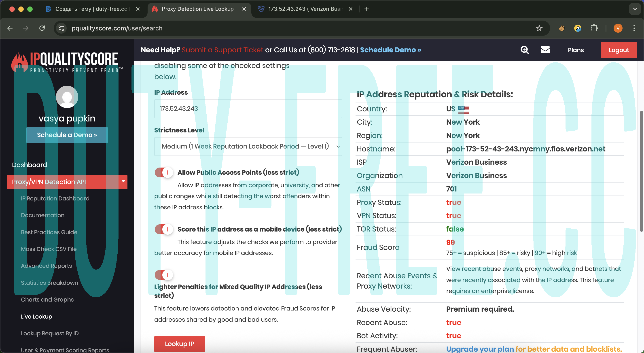Open the browser extensions puzzle icon
This screenshot has width=644, height=353.
tap(594, 28)
